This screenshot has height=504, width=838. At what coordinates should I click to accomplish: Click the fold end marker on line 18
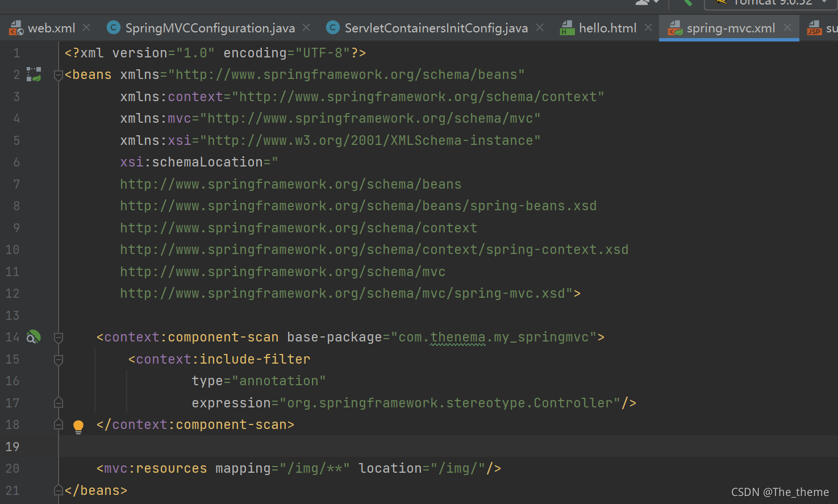(58, 424)
